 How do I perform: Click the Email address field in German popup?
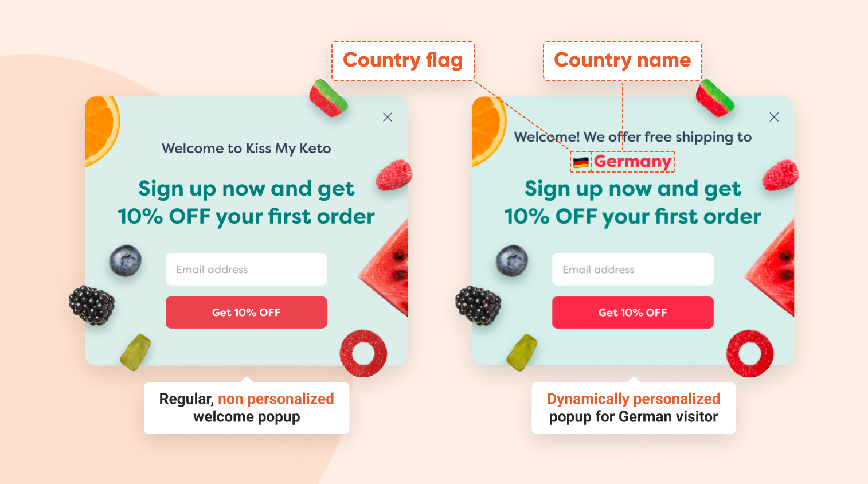pos(633,269)
